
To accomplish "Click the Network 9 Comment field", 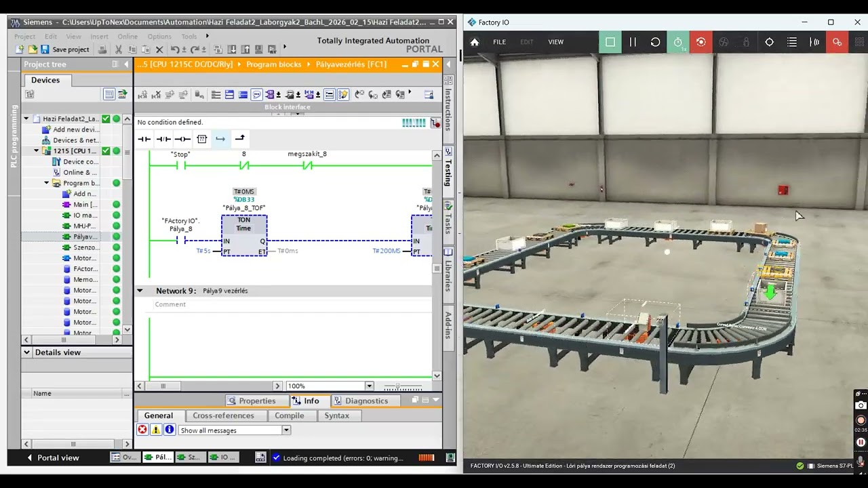I will (x=292, y=304).
